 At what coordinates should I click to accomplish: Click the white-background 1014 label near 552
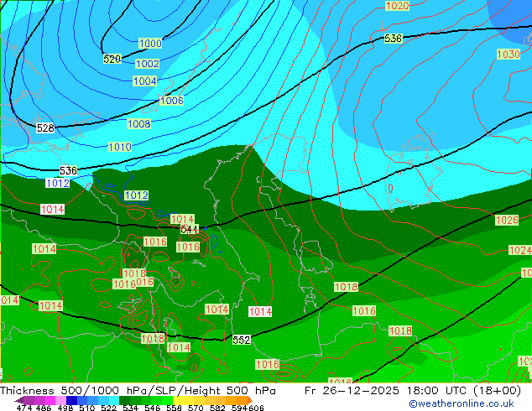(x=260, y=311)
